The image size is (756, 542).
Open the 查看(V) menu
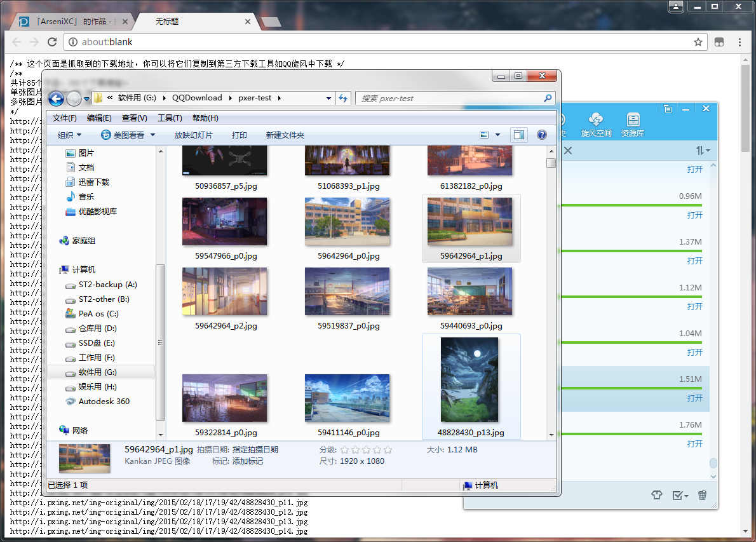coord(135,118)
